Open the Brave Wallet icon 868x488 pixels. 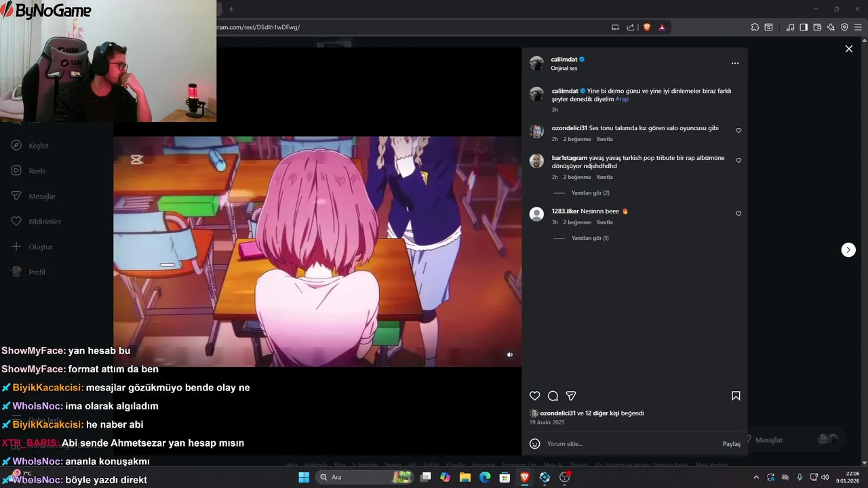tap(817, 27)
